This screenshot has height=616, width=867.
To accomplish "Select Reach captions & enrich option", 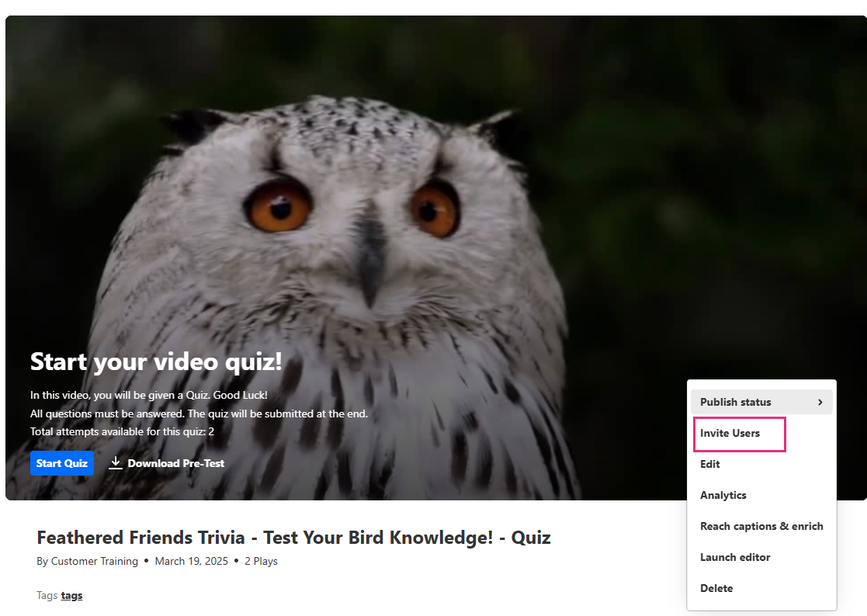I will click(761, 526).
